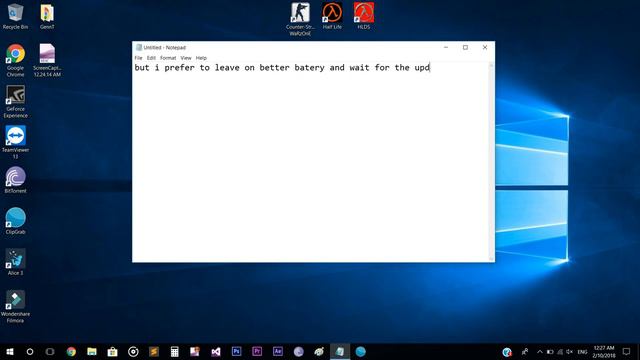Click the Notepad icon in title bar
The image size is (640, 360).
coord(139,47)
